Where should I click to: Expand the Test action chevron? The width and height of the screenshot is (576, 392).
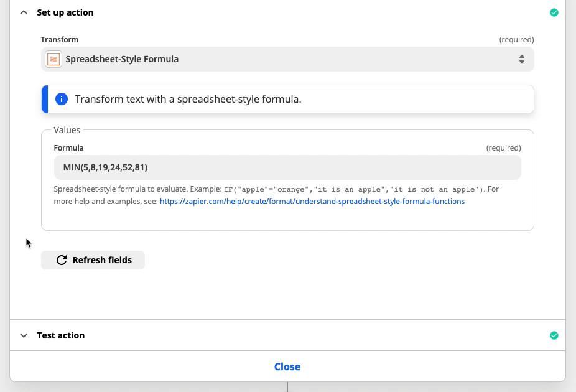24,335
